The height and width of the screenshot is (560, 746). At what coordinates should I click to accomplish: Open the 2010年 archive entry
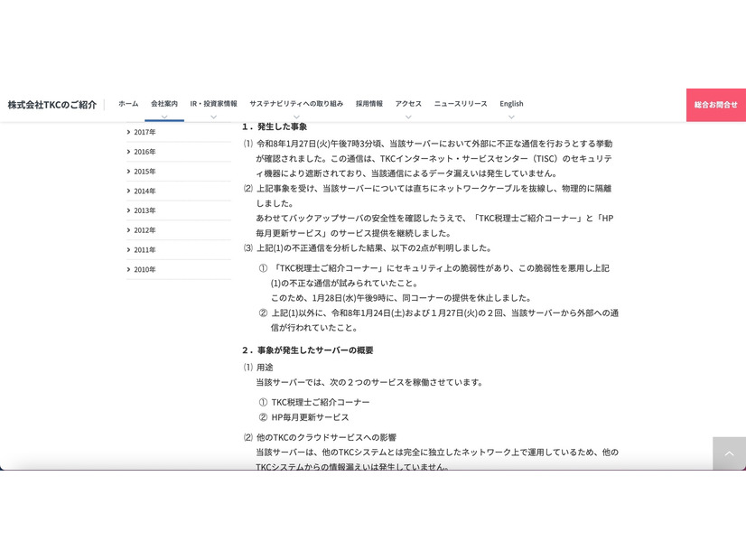(x=145, y=269)
